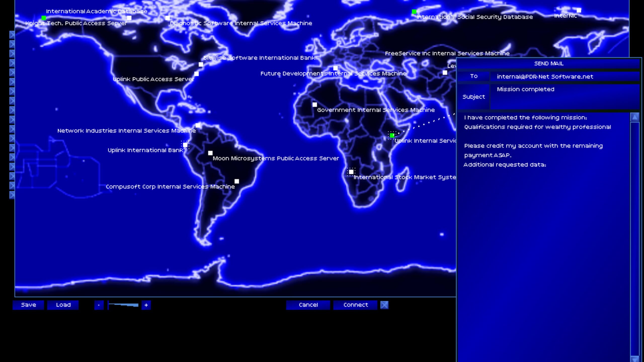
Task: Click the green Uplink Internal Services node
Action: 392,135
